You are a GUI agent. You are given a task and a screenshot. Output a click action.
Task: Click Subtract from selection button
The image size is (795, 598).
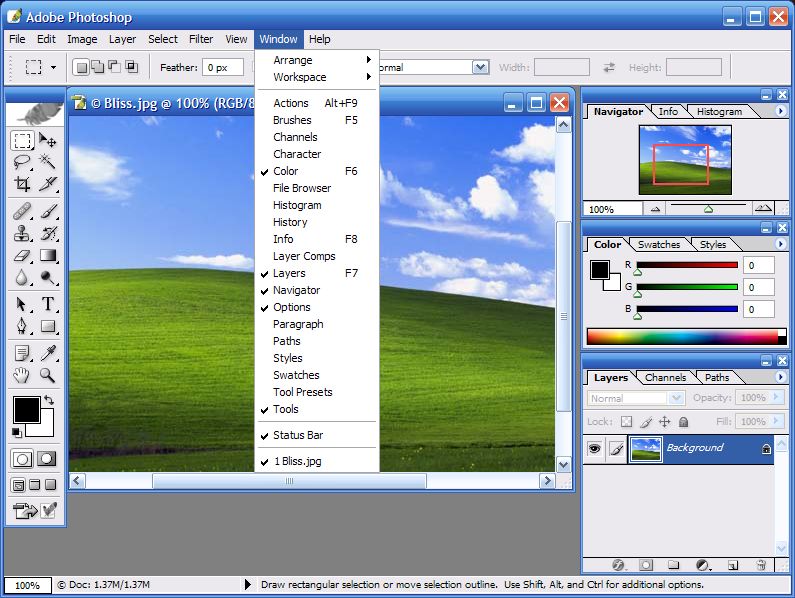click(115, 67)
